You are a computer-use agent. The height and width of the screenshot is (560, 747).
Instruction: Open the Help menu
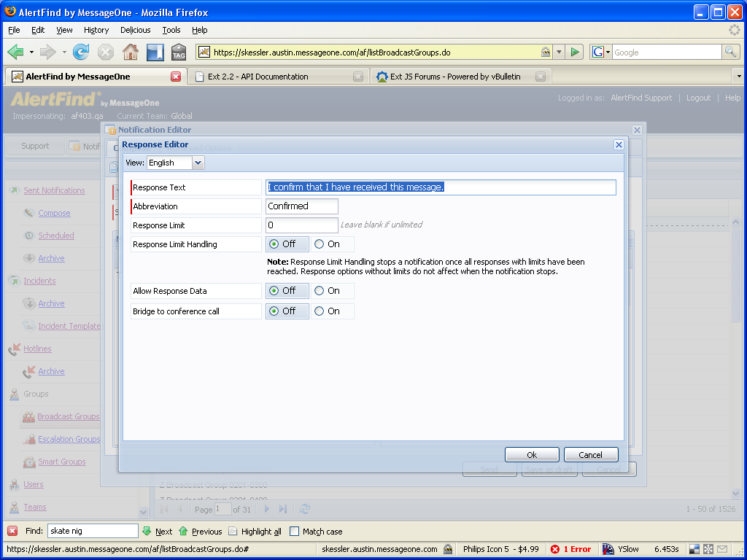(200, 30)
